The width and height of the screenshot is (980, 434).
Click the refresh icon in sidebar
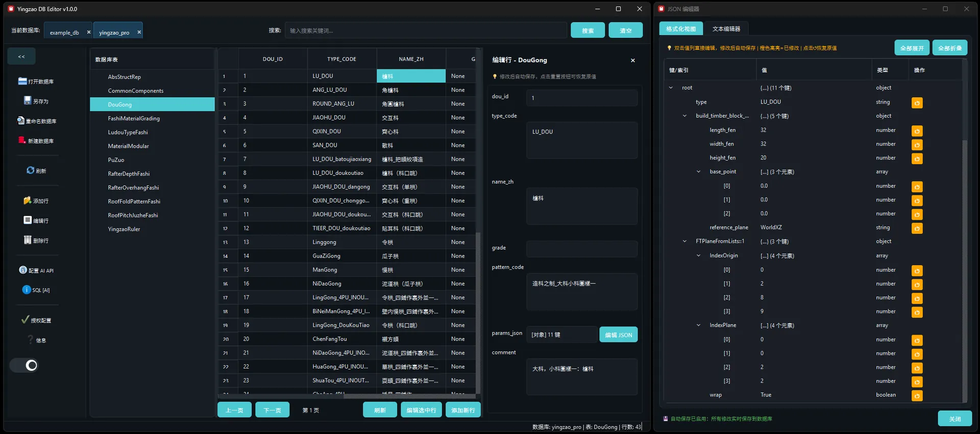[30, 170]
